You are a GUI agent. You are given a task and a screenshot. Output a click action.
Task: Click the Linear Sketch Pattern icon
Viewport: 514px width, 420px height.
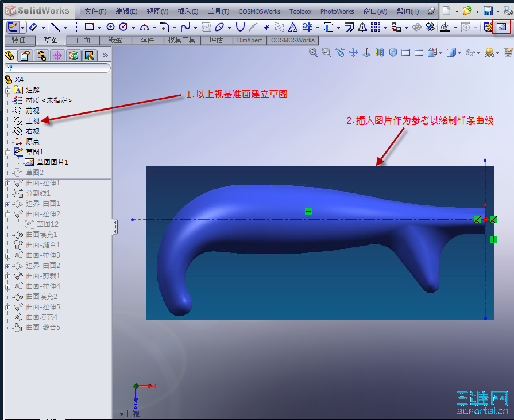(x=376, y=27)
